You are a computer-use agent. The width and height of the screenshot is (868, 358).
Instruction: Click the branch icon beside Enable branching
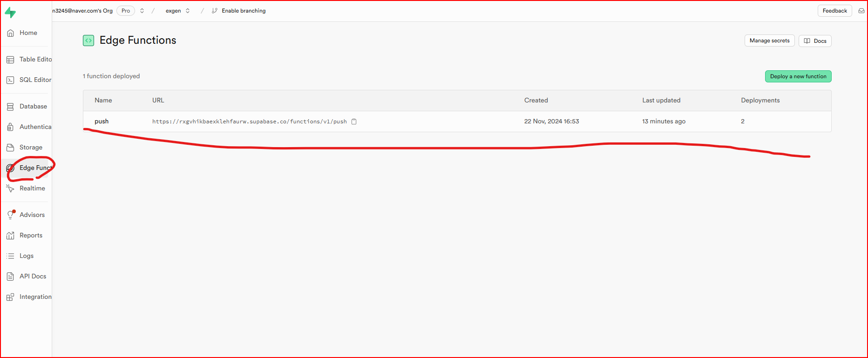(215, 11)
